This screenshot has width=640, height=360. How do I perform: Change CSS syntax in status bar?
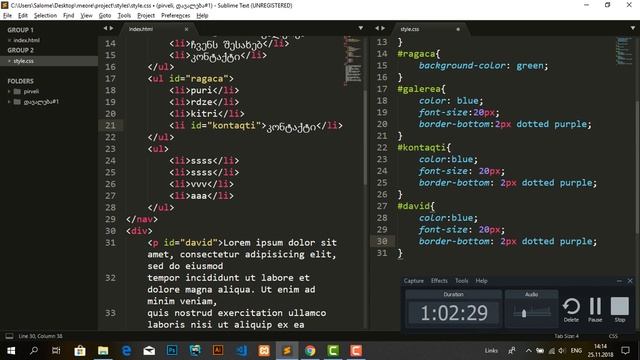tap(613, 336)
